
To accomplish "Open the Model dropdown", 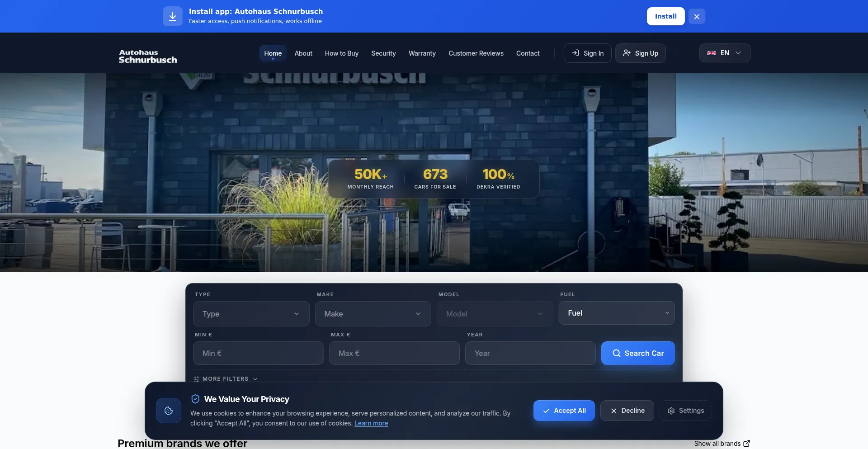I will [x=495, y=314].
